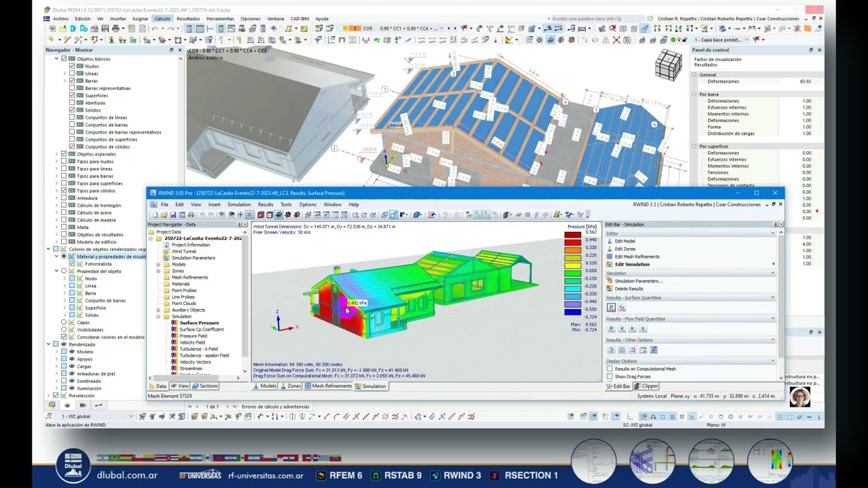
Task: Collapse the Objetos básicos tree node
Action: coord(56,59)
